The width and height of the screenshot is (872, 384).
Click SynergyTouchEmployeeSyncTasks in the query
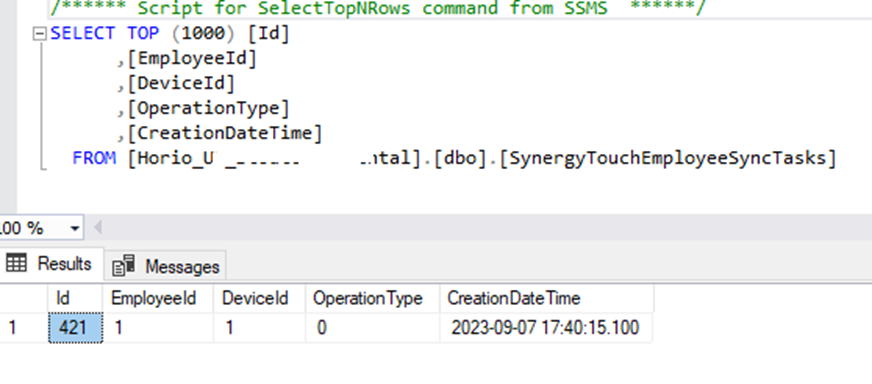click(x=668, y=159)
